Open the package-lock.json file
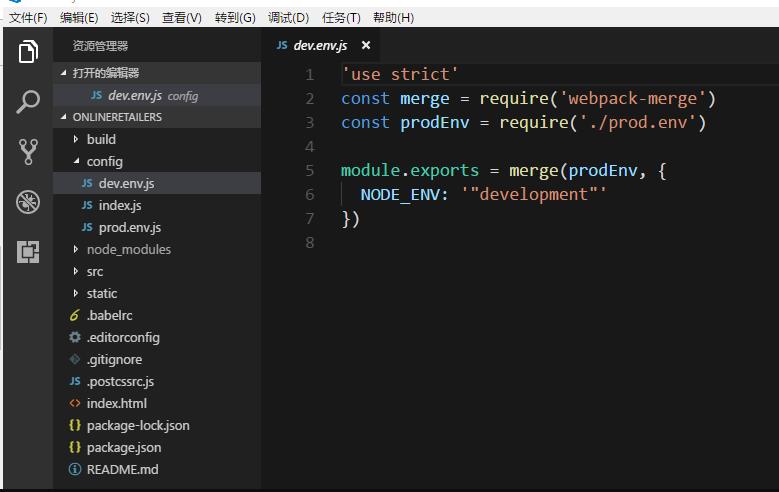Screen dimensions: 779x492 157,425
